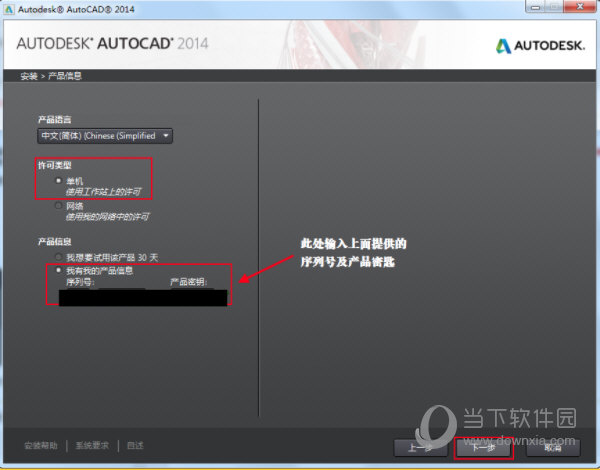Image resolution: width=600 pixels, height=470 pixels.
Task: Click the Autodesk logo in header
Action: tap(540, 46)
